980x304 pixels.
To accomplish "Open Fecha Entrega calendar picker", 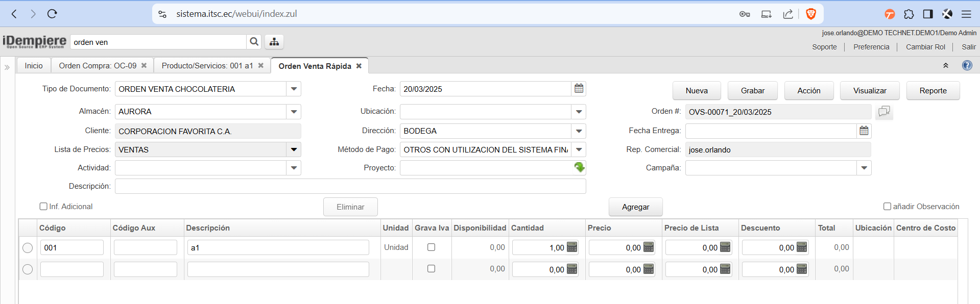I will coord(864,131).
